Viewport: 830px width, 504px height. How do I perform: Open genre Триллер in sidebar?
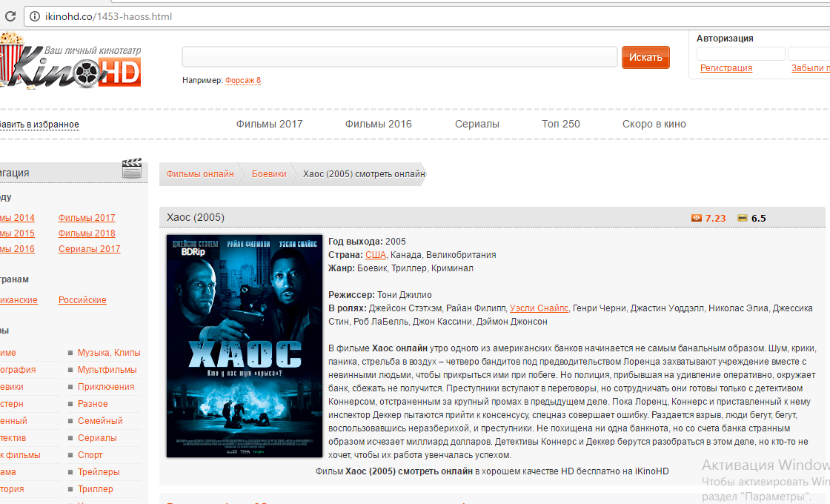[x=96, y=489]
